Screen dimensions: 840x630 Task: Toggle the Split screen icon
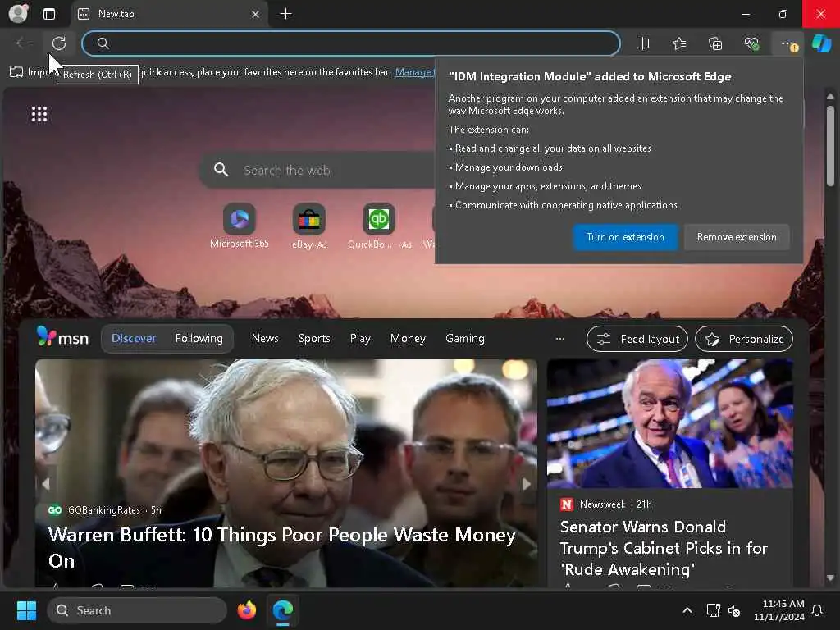pyautogui.click(x=642, y=43)
